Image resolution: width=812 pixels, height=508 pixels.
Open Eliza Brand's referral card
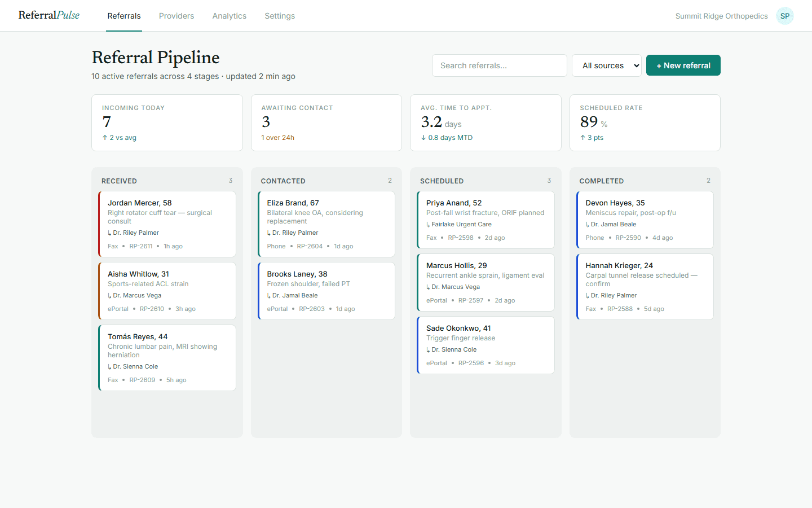(326, 224)
